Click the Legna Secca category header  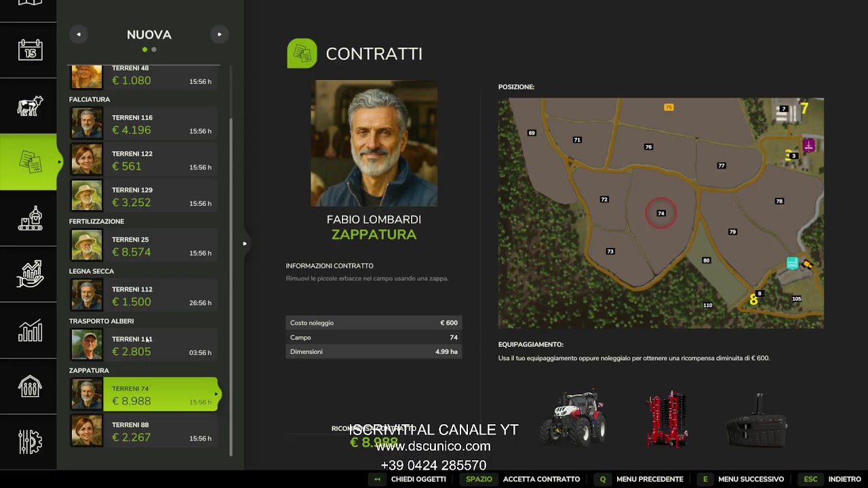pyautogui.click(x=92, y=271)
